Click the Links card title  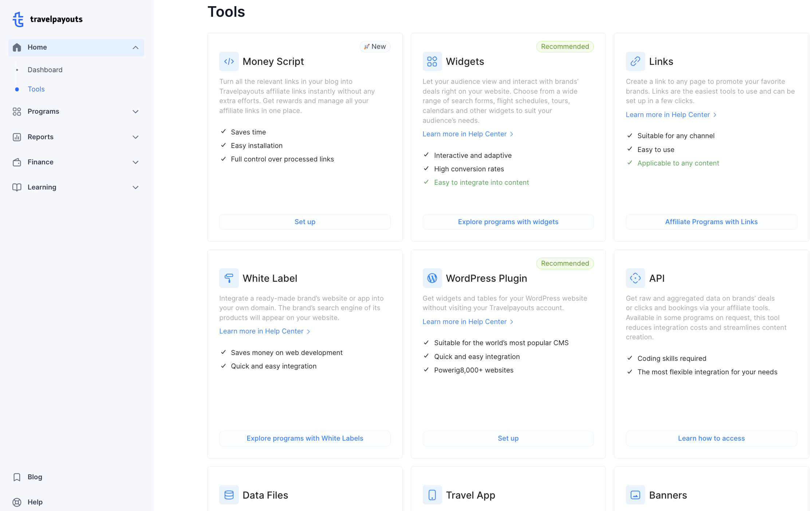(x=661, y=62)
